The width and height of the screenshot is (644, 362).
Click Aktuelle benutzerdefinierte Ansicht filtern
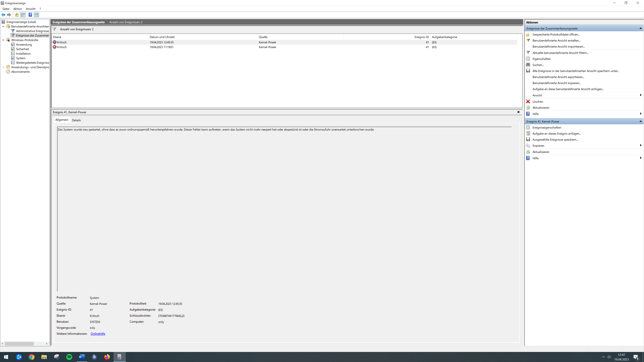pyautogui.click(x=560, y=53)
